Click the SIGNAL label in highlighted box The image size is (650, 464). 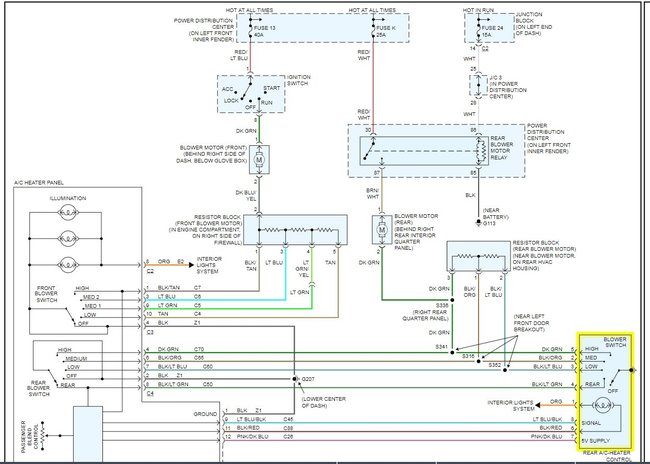point(591,423)
